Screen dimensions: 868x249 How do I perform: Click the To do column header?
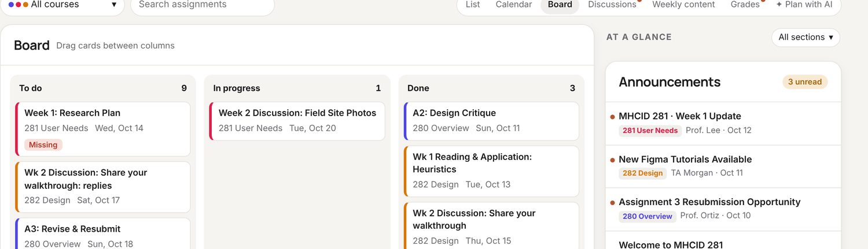[31, 88]
